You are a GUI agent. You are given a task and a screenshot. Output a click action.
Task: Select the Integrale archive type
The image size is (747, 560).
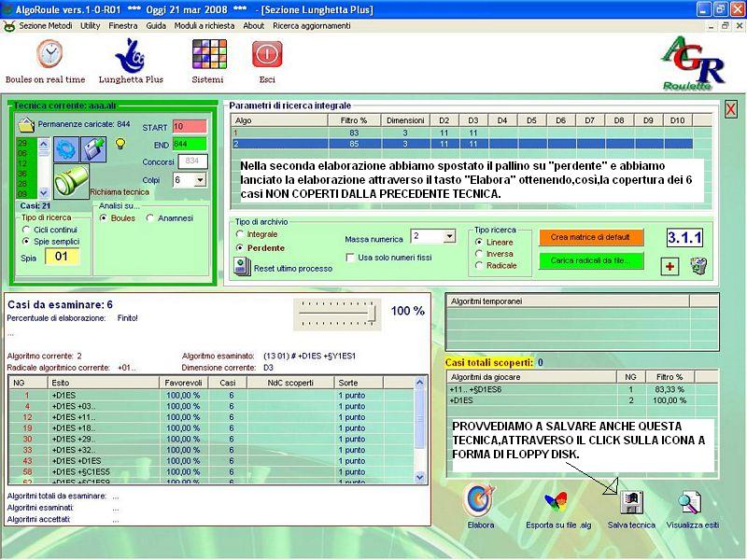pyautogui.click(x=240, y=234)
